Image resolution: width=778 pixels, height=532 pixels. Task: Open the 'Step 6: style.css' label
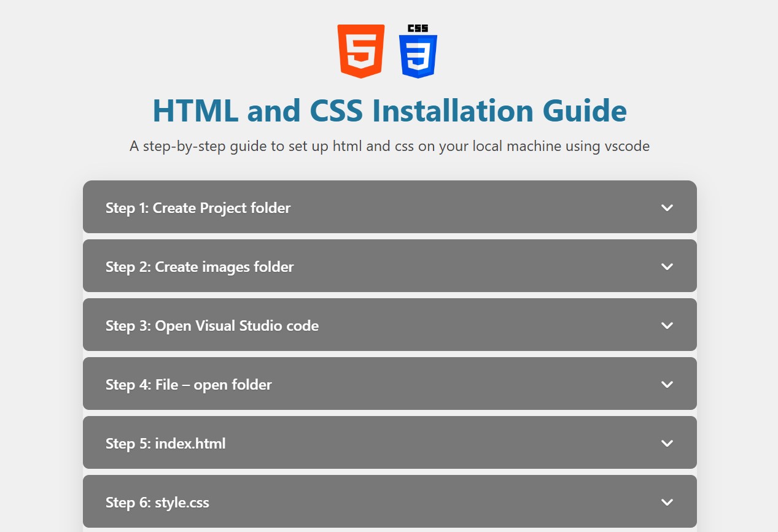click(x=157, y=503)
